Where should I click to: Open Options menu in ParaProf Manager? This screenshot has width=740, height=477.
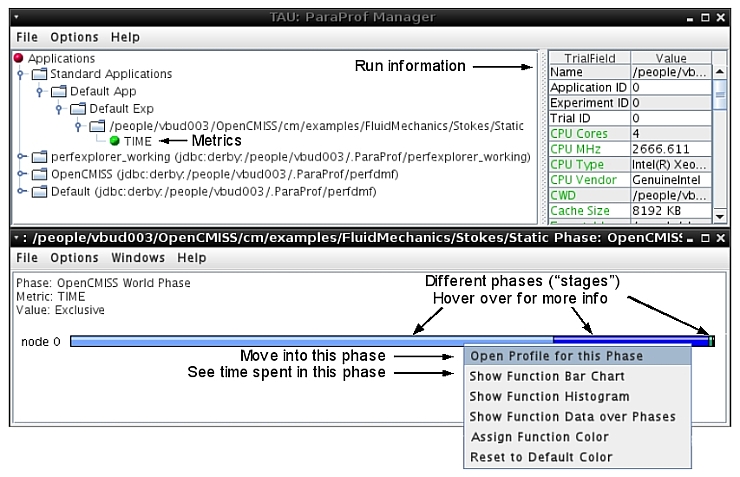(x=74, y=37)
